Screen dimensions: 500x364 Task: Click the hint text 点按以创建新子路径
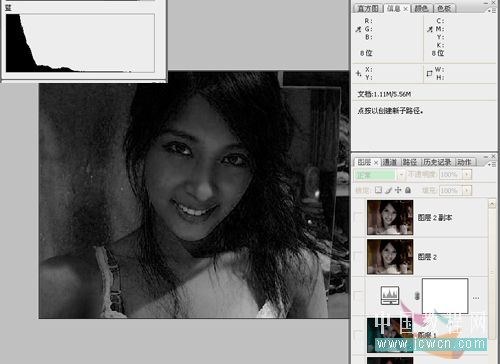[390, 110]
